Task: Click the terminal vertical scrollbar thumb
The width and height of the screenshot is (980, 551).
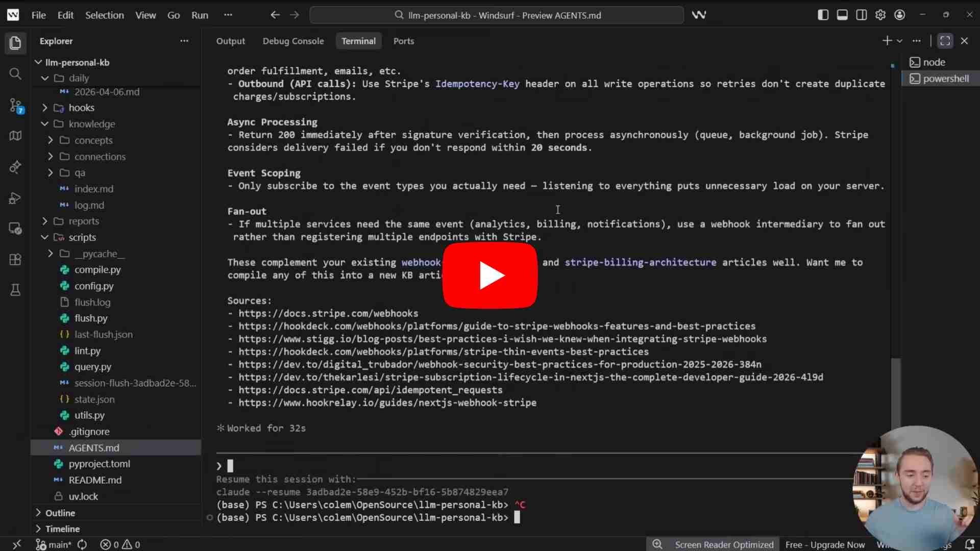Action: click(895, 393)
